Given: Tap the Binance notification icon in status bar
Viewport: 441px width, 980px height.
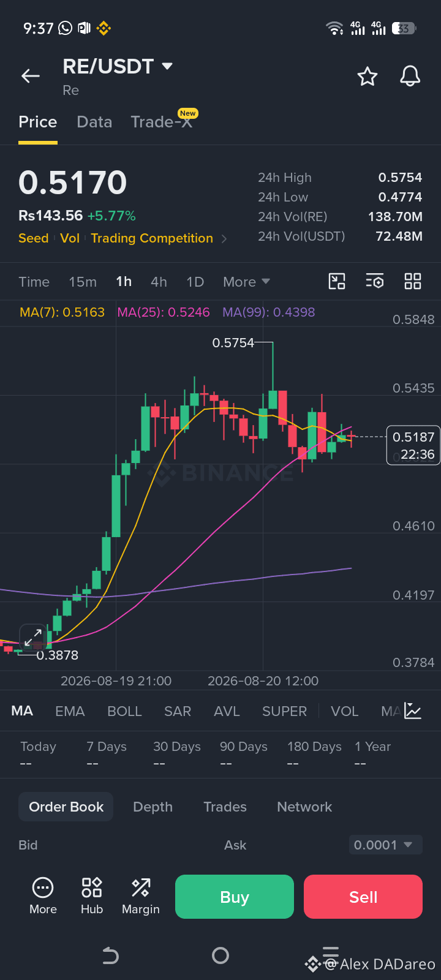Looking at the screenshot, I should click(x=103, y=28).
